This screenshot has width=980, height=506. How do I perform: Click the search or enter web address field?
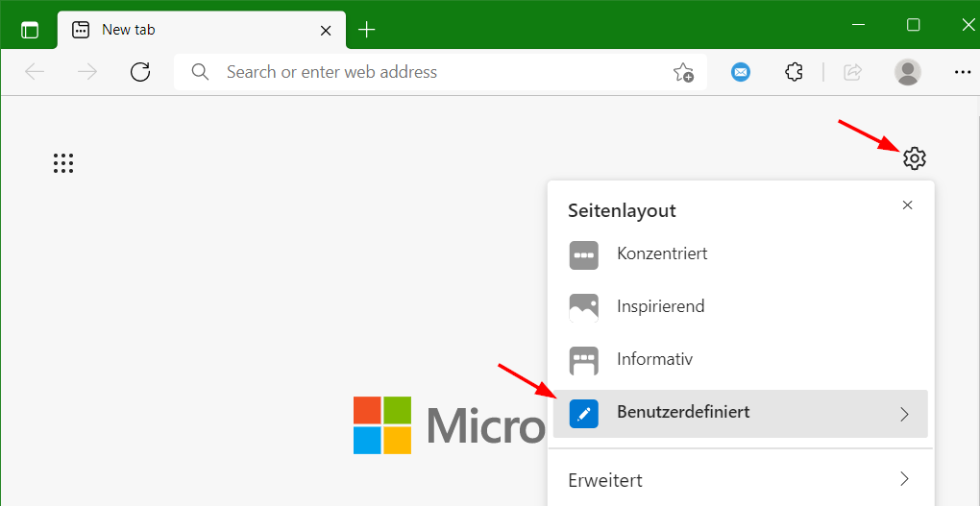pos(440,72)
